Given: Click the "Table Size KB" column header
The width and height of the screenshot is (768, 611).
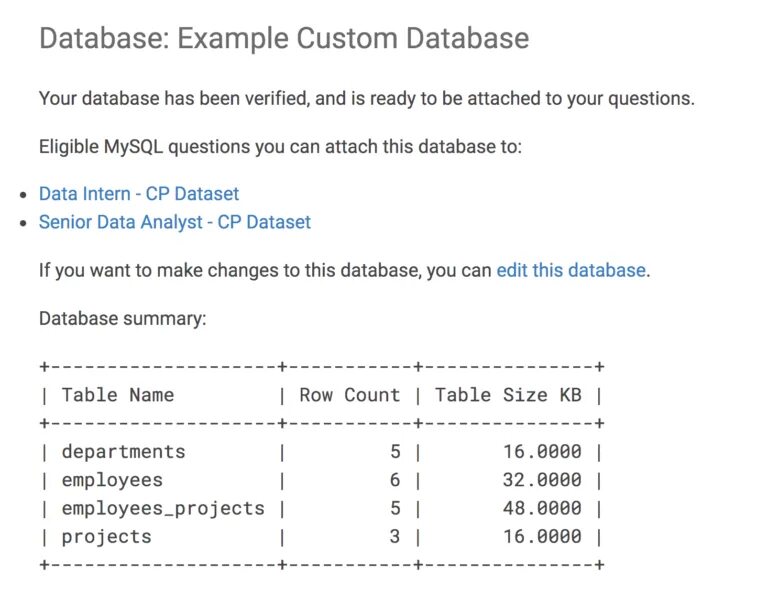Looking at the screenshot, I should click(x=508, y=395).
